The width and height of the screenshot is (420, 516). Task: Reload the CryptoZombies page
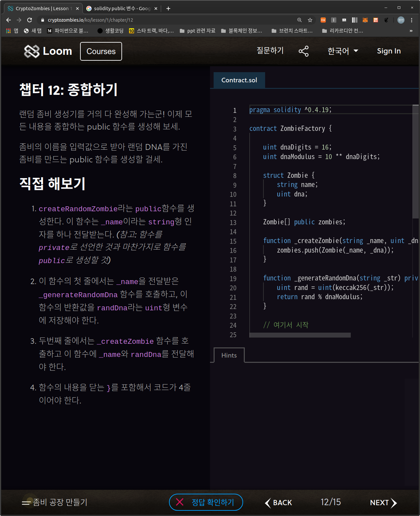pyautogui.click(x=30, y=20)
